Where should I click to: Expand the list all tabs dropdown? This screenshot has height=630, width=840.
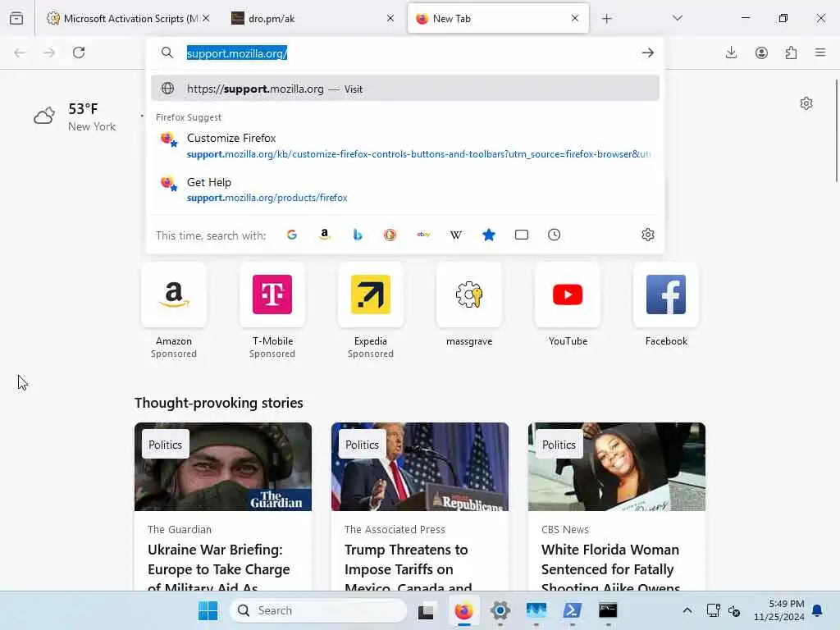677,18
